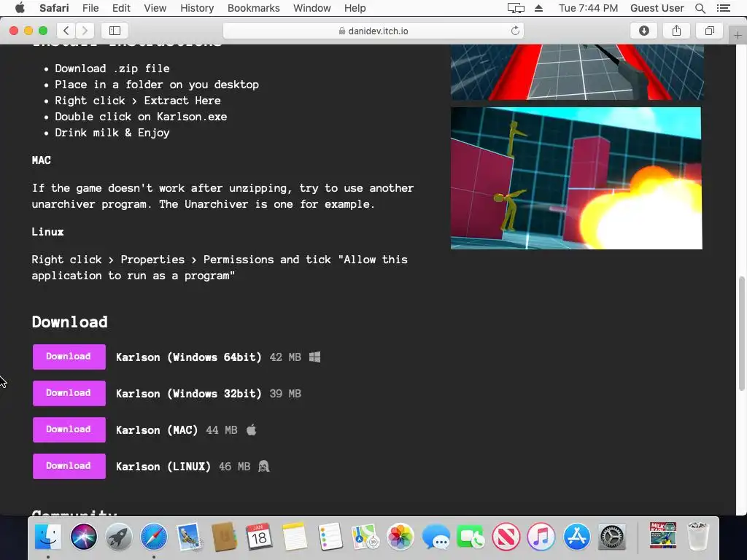Viewport: 747px width, 560px height.
Task: Click the eject icon in menu bar
Action: 539,8
